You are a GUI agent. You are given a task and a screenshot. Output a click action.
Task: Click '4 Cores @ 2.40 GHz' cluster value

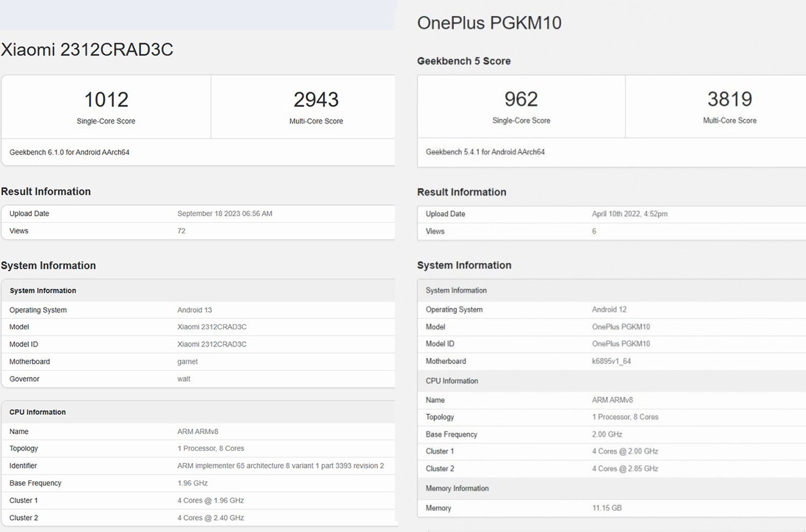(x=211, y=518)
